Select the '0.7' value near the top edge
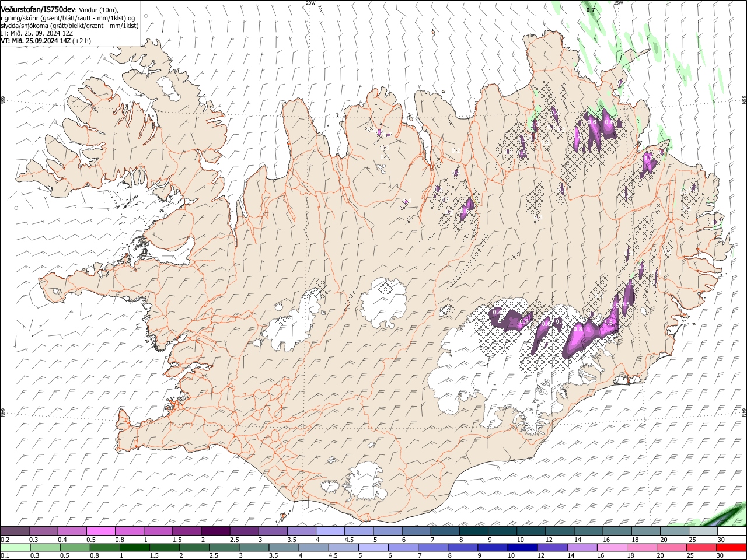The image size is (747, 560). point(591,10)
